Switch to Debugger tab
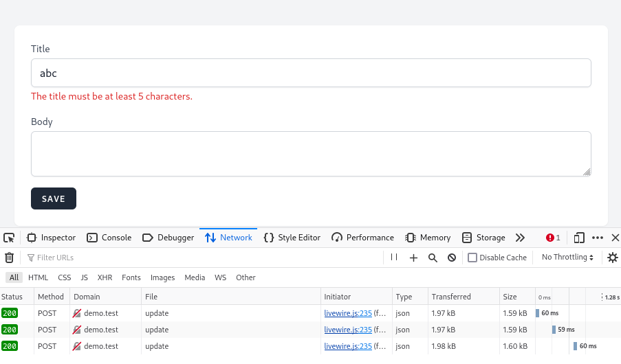621x364 pixels. point(168,238)
